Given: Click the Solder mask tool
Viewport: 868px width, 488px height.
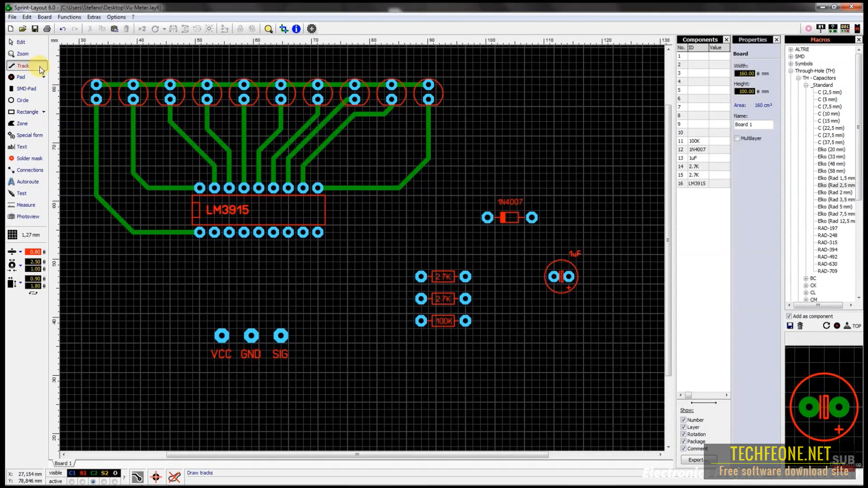Looking at the screenshot, I should pos(29,158).
